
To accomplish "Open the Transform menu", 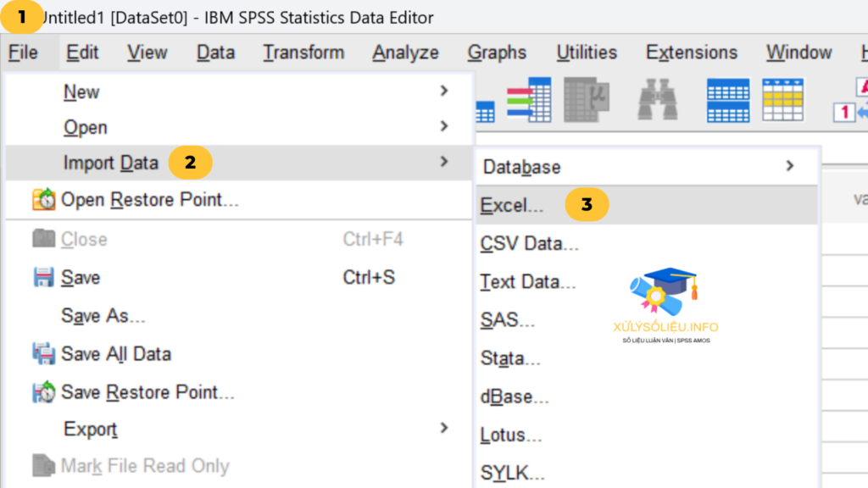I will (303, 53).
